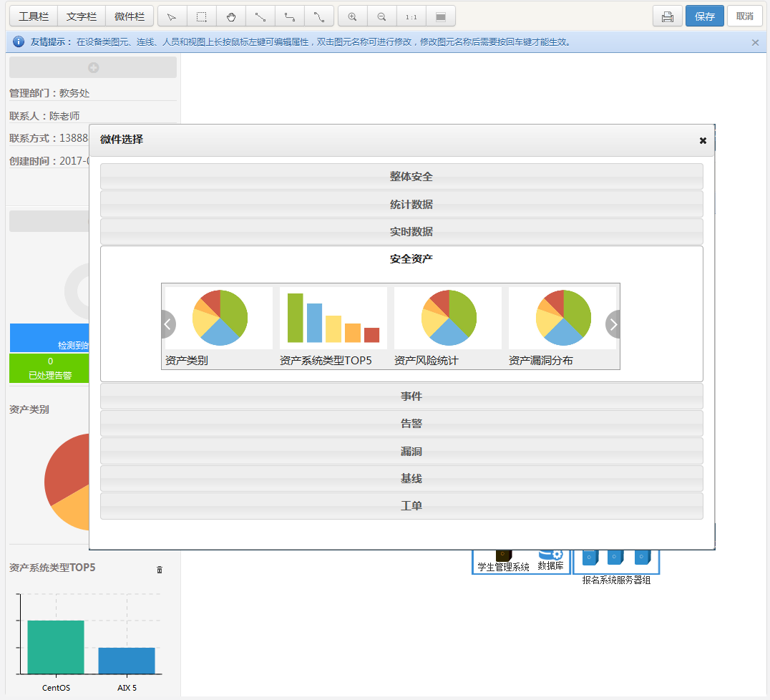This screenshot has height=700, width=770.
Task: Reset zoom with the 1:1 button
Action: click(x=411, y=16)
